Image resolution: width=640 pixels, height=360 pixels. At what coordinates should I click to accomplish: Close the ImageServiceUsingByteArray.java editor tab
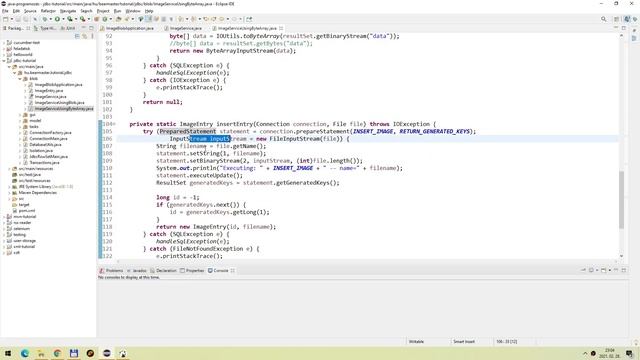point(281,28)
